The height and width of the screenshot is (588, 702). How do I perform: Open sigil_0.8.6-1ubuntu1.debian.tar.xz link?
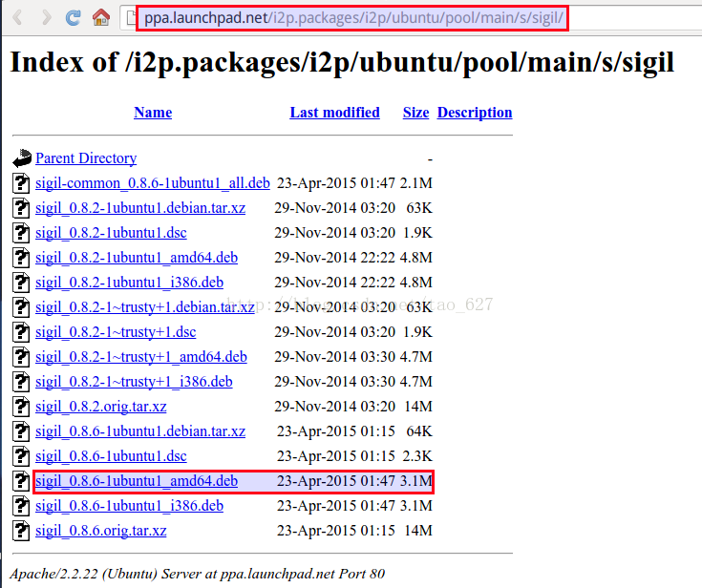click(140, 431)
